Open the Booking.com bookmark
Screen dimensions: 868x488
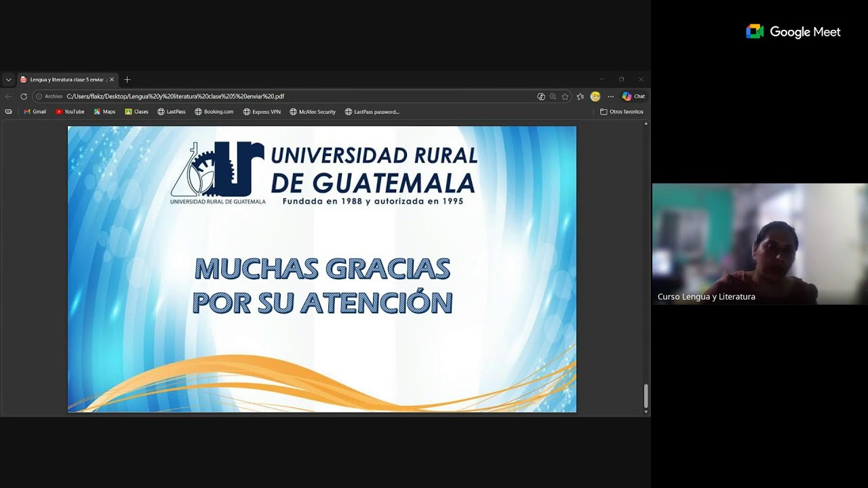[214, 112]
